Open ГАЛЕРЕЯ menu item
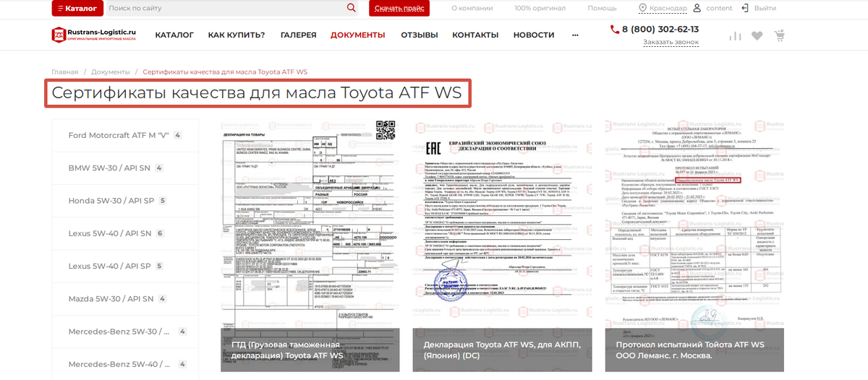The image size is (868, 380). [x=298, y=35]
